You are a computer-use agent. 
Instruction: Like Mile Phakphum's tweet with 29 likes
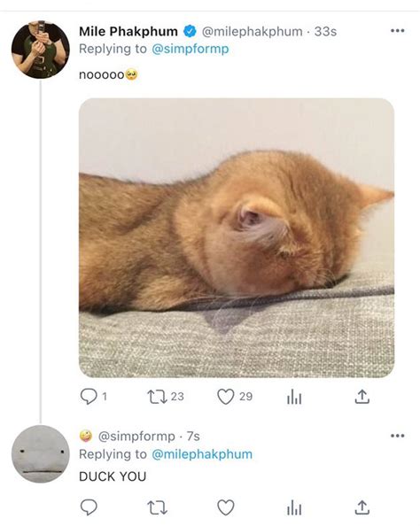pos(226,397)
